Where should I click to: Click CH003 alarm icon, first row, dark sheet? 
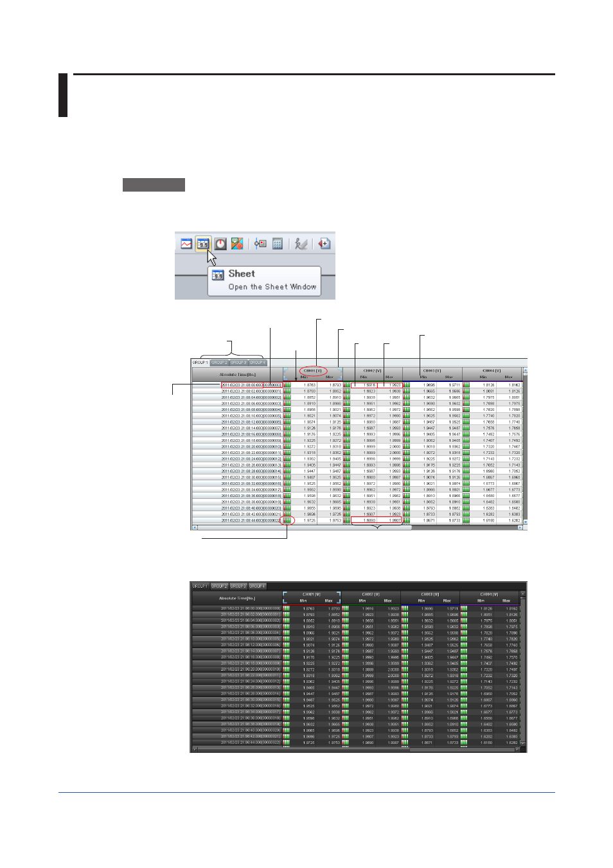(x=405, y=608)
